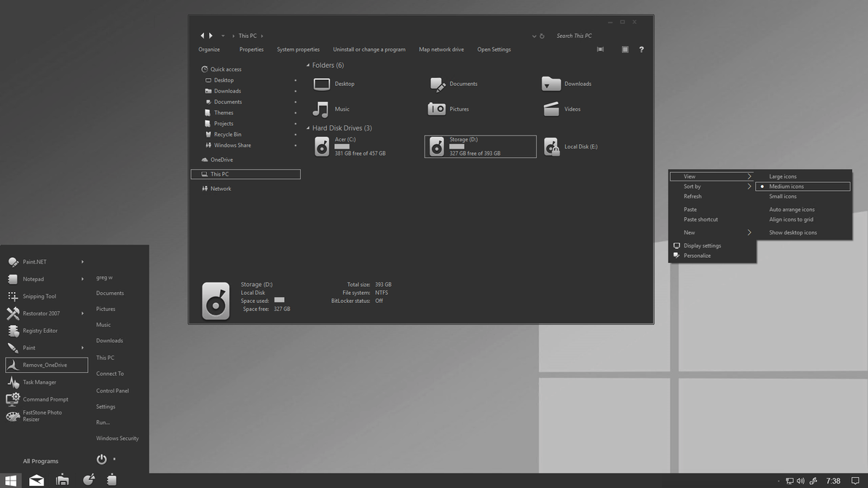The image size is (868, 488).
Task: Collapse the Folders (6) group
Action: pos(308,66)
